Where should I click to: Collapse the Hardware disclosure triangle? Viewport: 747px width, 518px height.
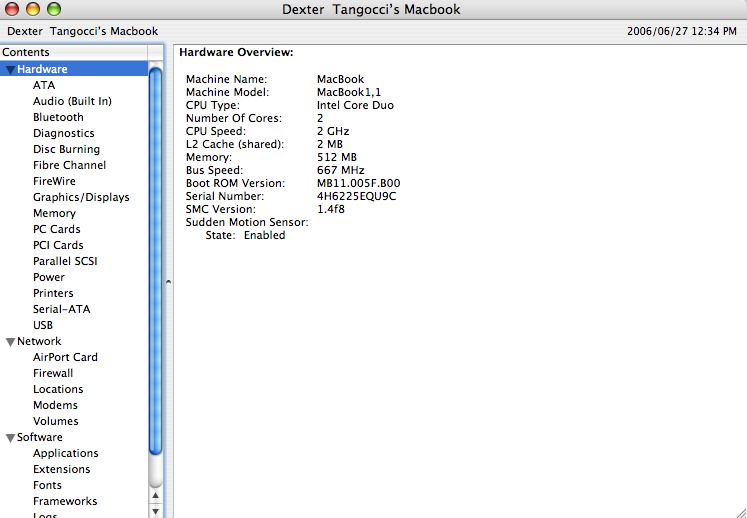click(x=10, y=70)
